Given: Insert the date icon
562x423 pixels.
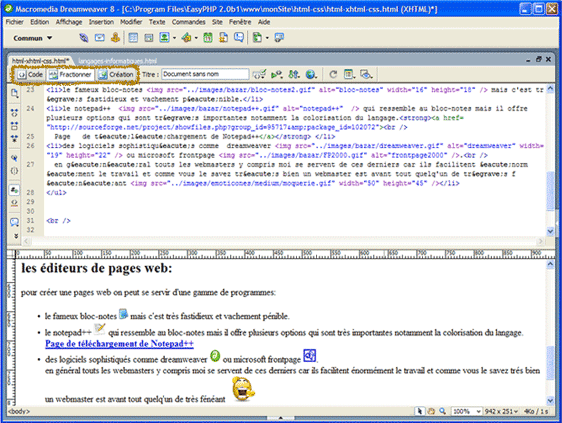Looking at the screenshot, I should pyautogui.click(x=208, y=37).
